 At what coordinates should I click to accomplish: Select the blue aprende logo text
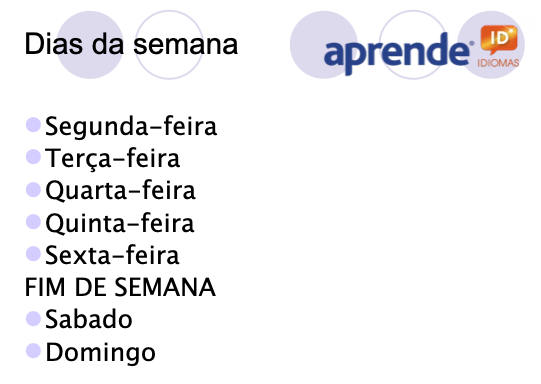397,54
